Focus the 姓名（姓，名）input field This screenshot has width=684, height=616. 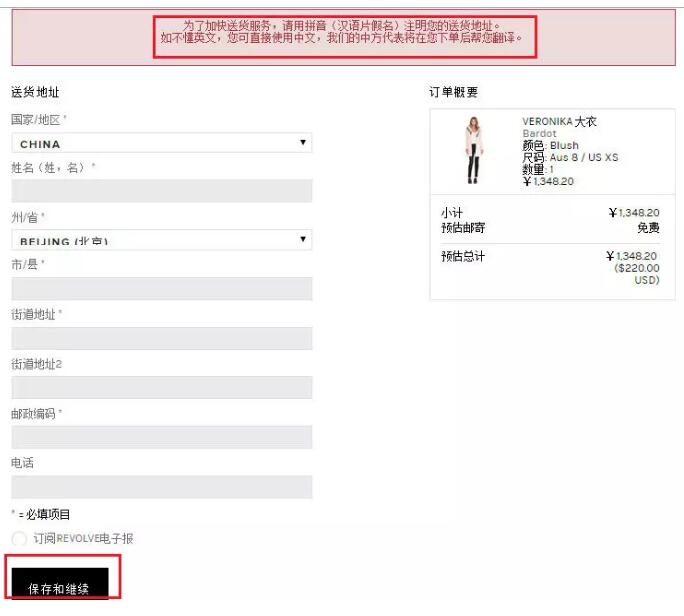[161, 191]
